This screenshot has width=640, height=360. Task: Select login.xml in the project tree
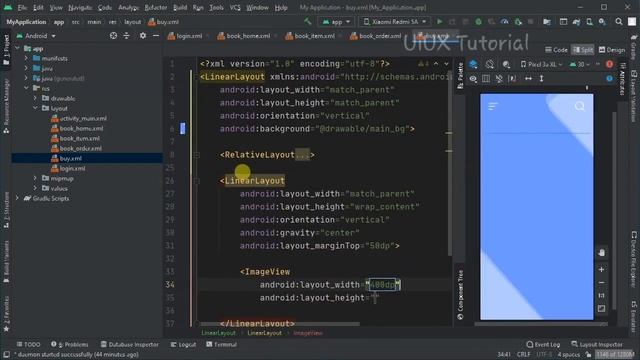(68, 168)
